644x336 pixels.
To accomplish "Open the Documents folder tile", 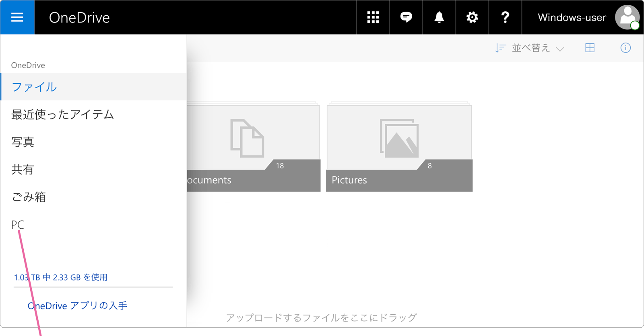I will coord(254,146).
